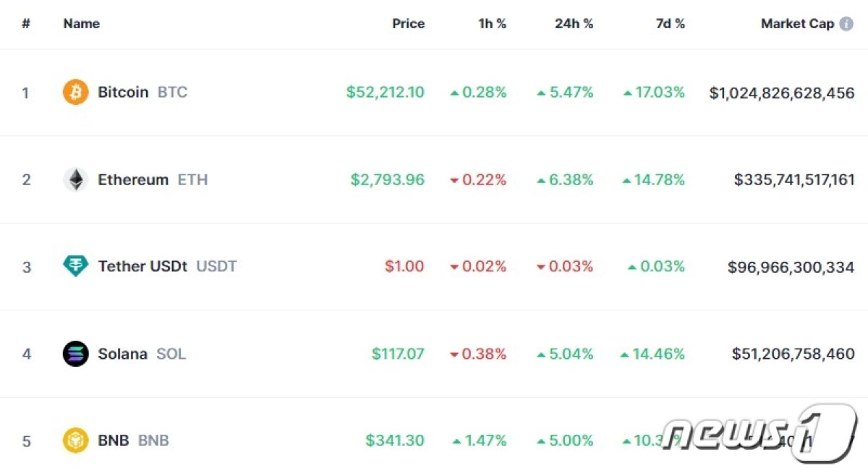Click the Market Cap info icon
This screenshot has height=476, width=868.
coord(846,24)
